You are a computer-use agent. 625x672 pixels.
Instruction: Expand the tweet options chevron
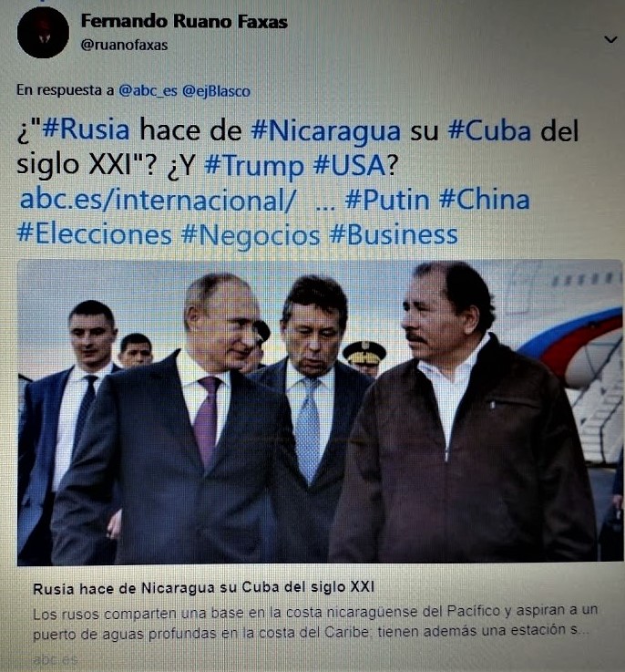(610, 39)
